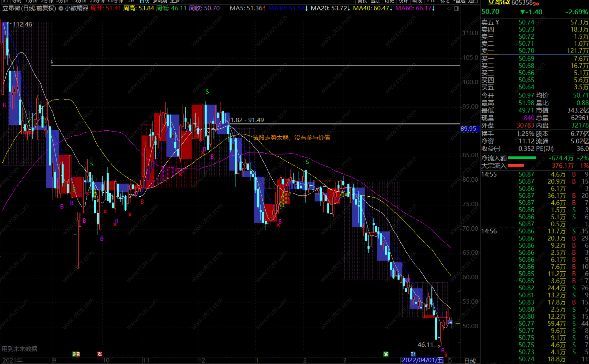Screen dimensions: 589x364
Task: Click the magenta B signal below September low
Action: tap(102, 239)
